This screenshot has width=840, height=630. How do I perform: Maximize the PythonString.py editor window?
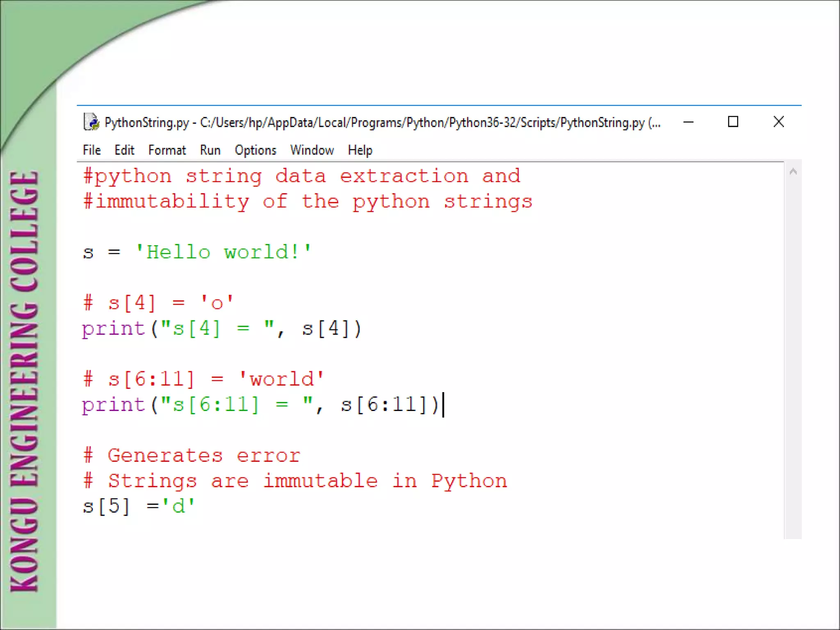click(x=733, y=122)
